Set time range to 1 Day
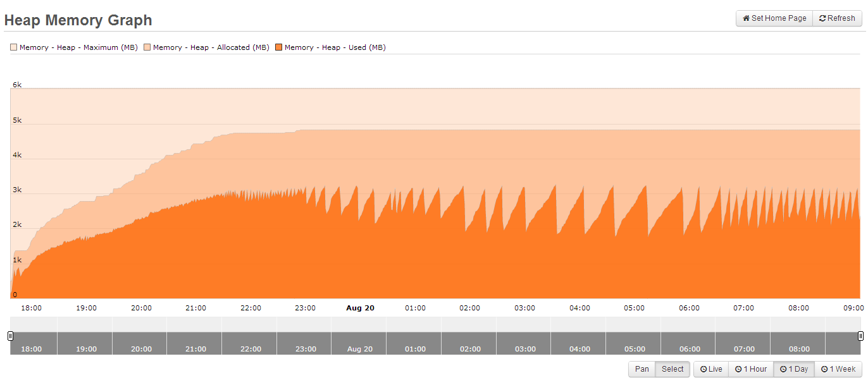 [x=794, y=369]
